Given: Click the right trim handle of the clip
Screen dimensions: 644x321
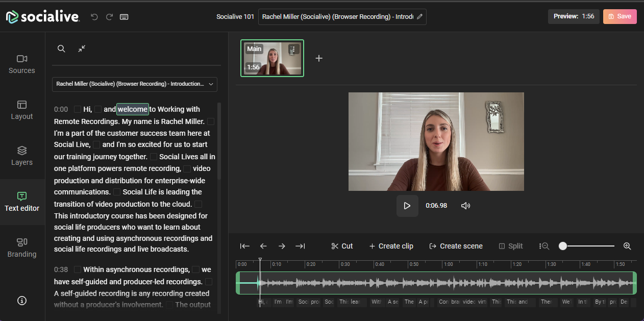Looking at the screenshot, I should 635,283.
